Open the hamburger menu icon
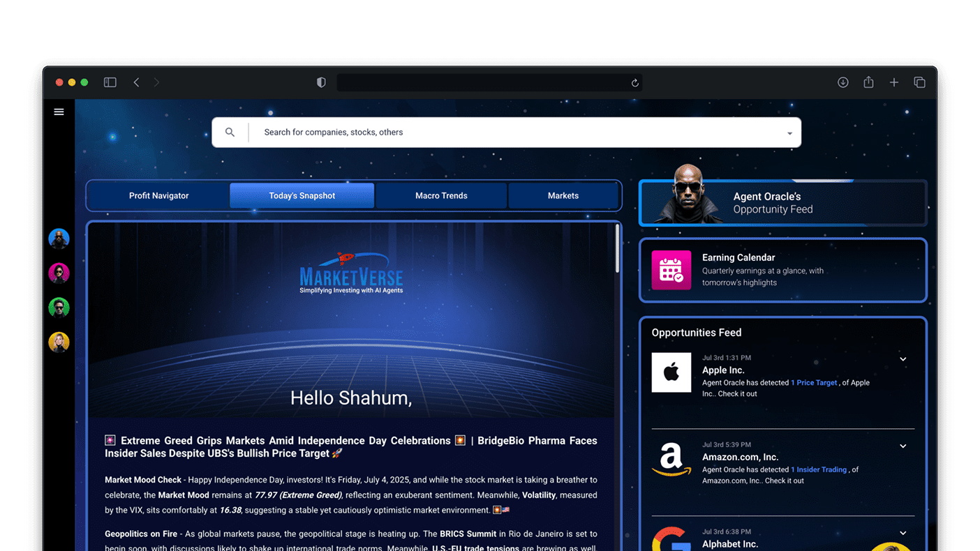 click(x=59, y=112)
